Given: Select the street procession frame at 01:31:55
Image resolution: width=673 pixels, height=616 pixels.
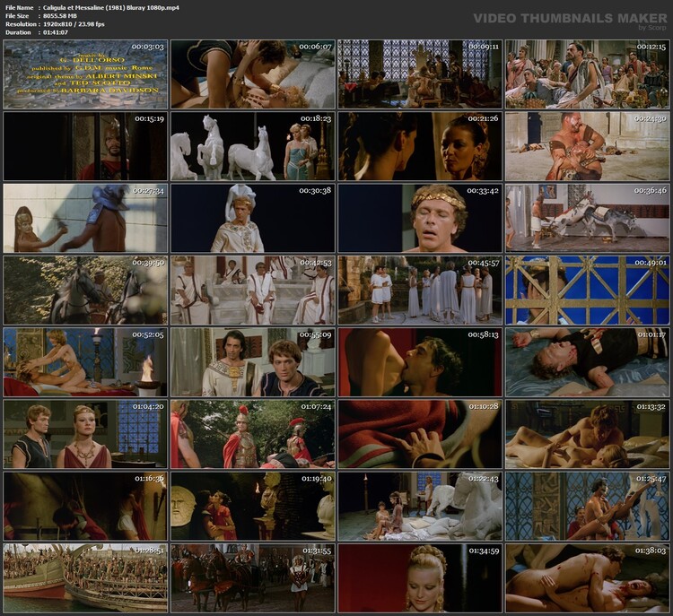Looking at the screenshot, I should pos(253,578).
